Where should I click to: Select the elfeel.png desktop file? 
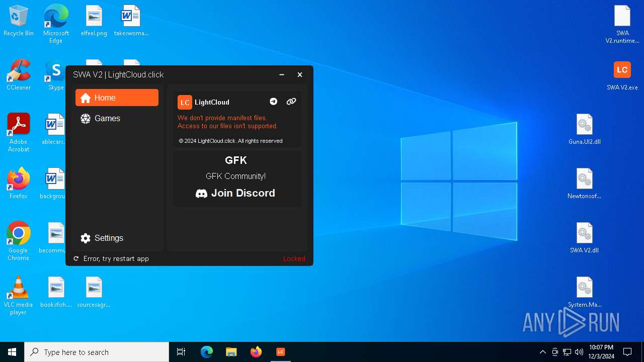(94, 21)
